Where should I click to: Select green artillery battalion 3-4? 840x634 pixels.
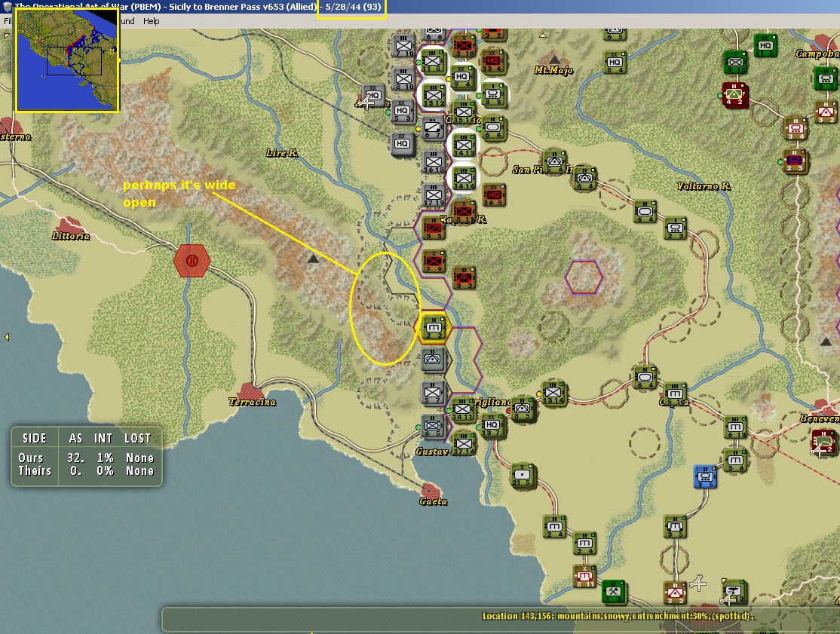pyautogui.click(x=735, y=461)
